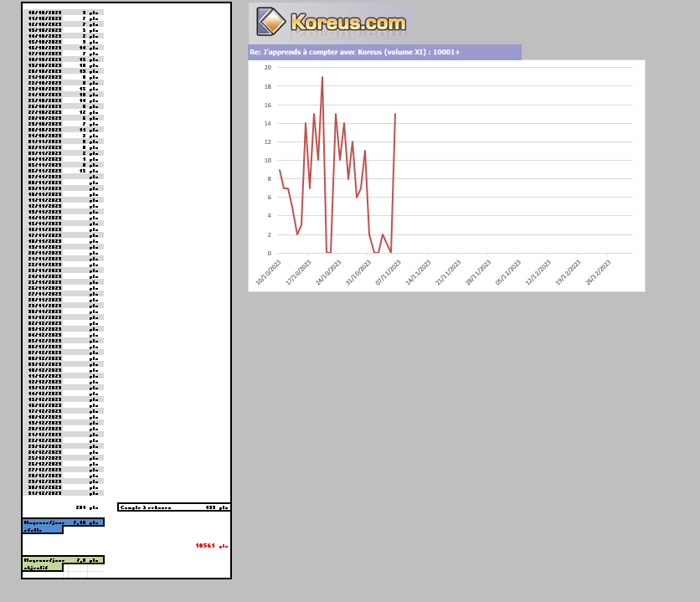Click the 10 label on the y-axis
The height and width of the screenshot is (602, 700).
(267, 160)
